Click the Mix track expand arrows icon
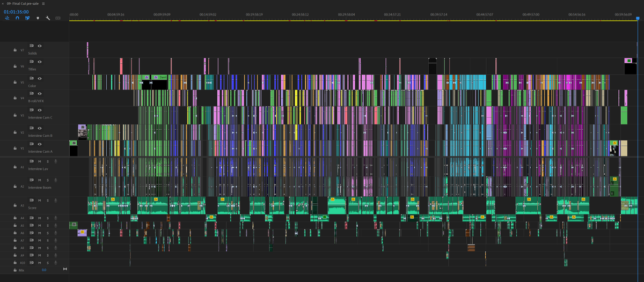Image resolution: width=644 pixels, height=282 pixels. click(x=65, y=269)
